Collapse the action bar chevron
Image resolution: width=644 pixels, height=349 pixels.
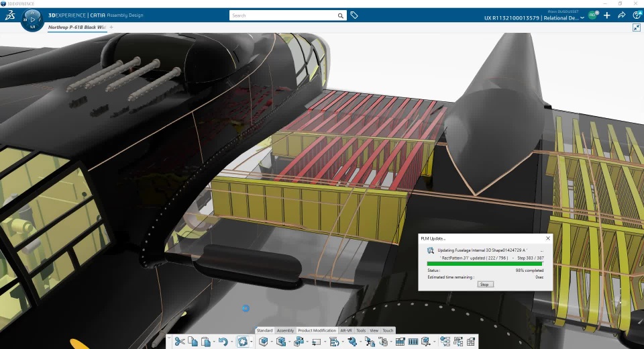point(169,338)
